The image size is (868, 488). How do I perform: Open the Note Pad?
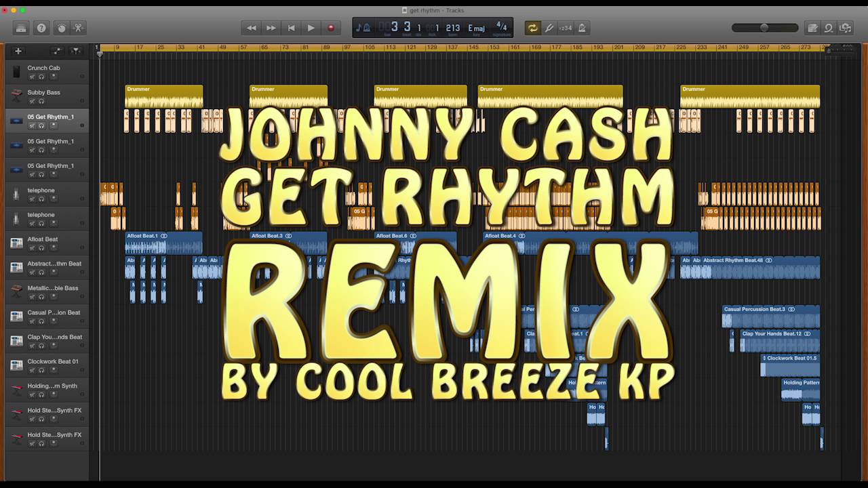tap(812, 28)
